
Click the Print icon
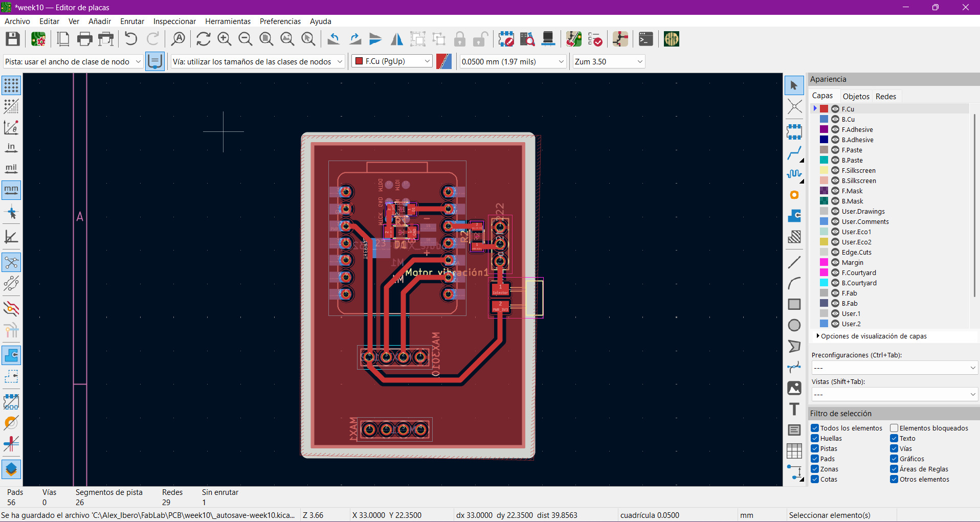click(x=84, y=39)
